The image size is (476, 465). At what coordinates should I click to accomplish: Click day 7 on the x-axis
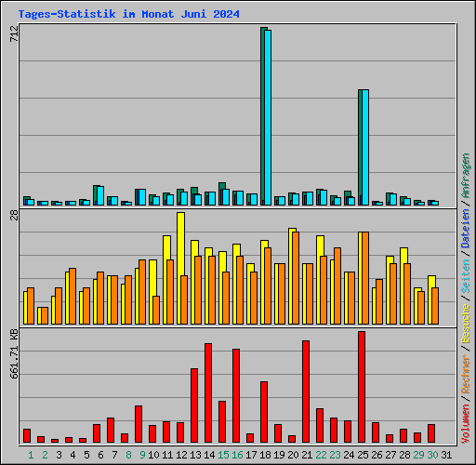(114, 455)
